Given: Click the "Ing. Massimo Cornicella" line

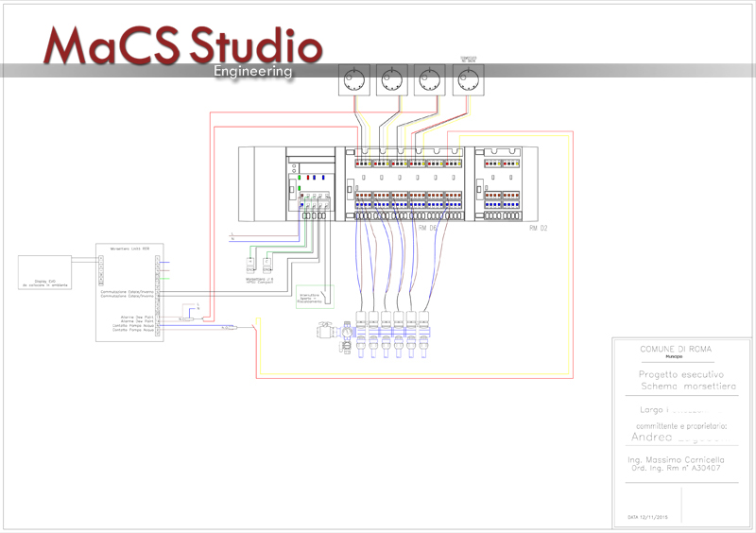Looking at the screenshot, I should pos(676,459).
